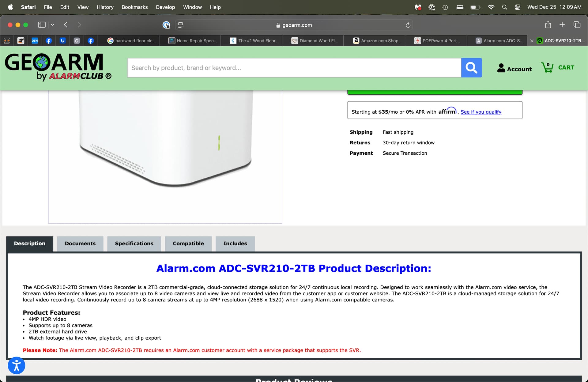This screenshot has height=382, width=588.
Task: Open the first Facebook pinned tab
Action: coord(49,40)
